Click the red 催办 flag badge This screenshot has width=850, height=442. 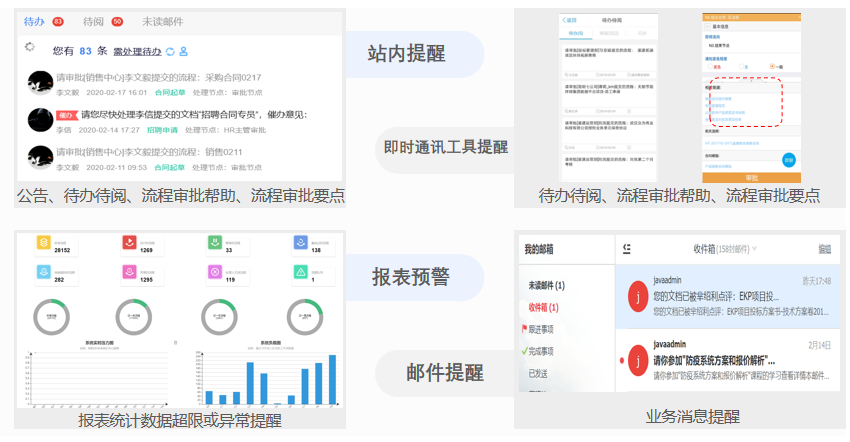[67, 115]
